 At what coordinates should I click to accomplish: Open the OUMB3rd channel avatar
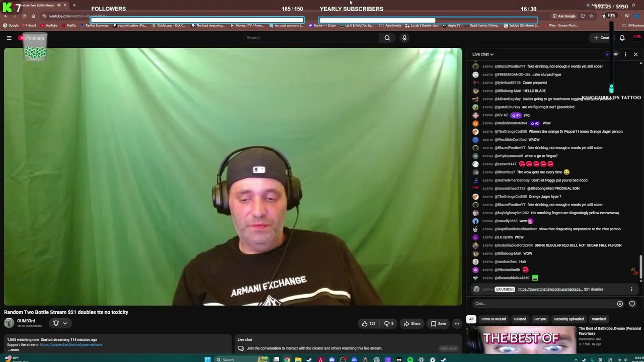(9, 323)
